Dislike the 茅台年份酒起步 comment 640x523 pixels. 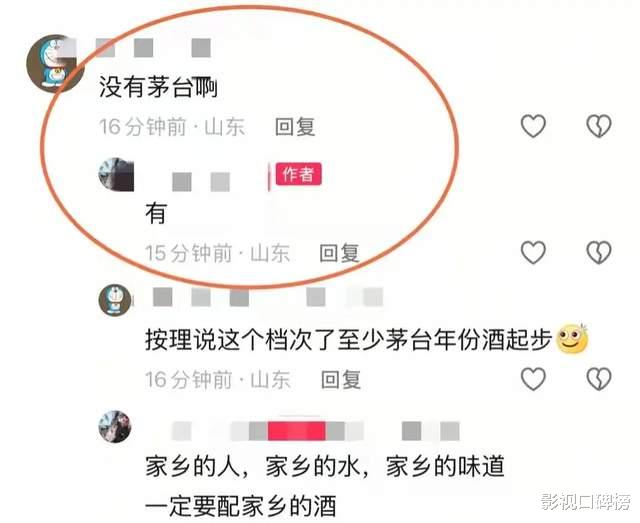click(x=598, y=378)
